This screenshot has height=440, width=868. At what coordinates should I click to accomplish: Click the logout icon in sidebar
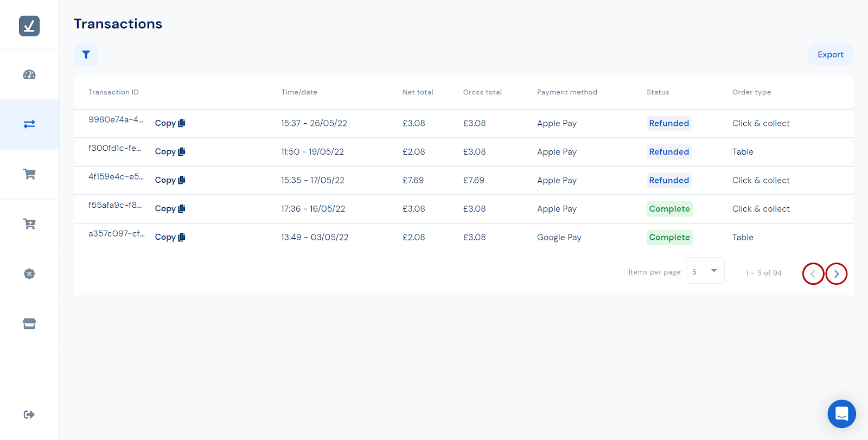[29, 415]
